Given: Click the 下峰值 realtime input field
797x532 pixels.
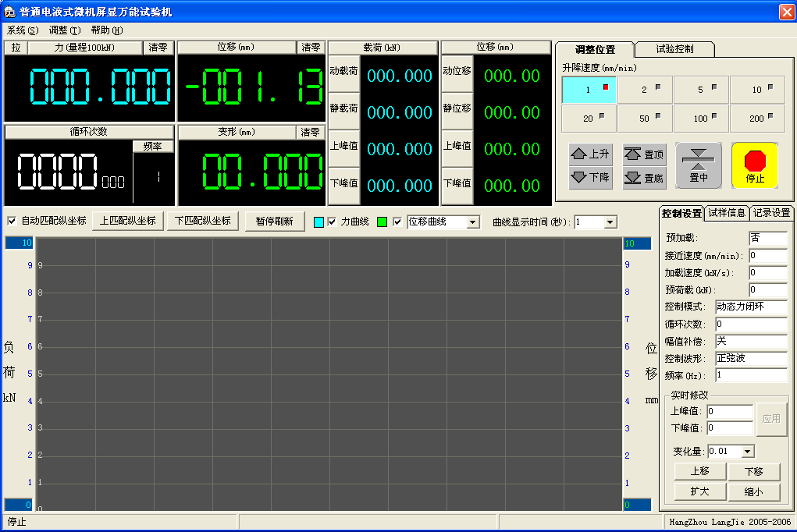Looking at the screenshot, I should 730,428.
